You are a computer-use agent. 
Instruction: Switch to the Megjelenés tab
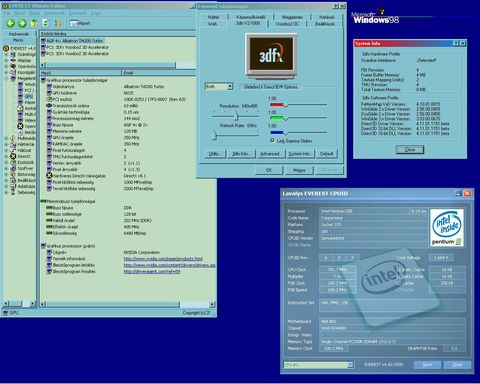292,17
